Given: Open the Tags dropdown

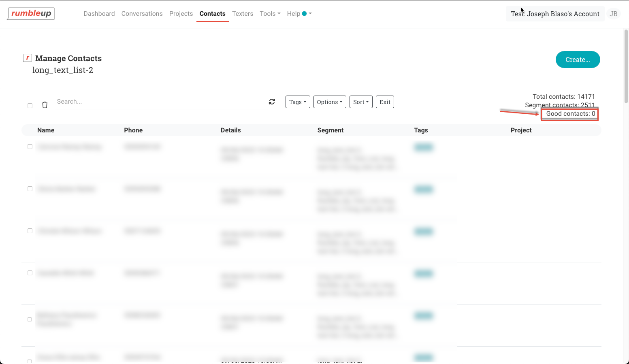Looking at the screenshot, I should [x=298, y=102].
